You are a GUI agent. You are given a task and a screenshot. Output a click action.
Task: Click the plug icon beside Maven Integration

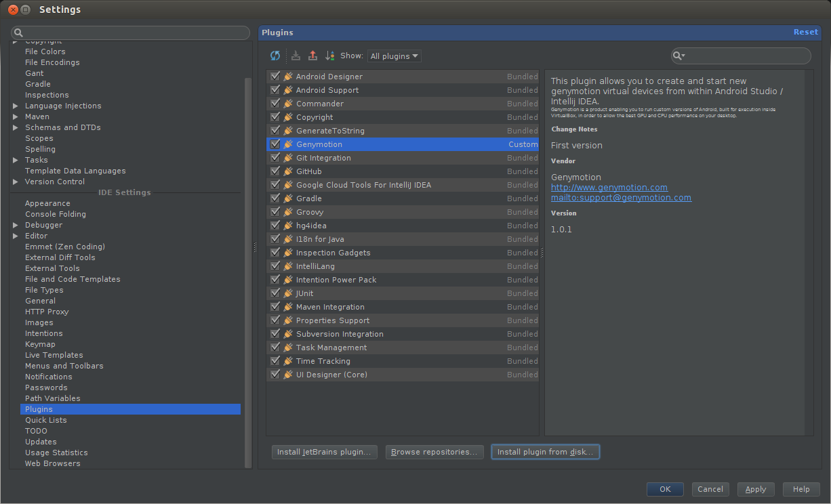point(288,307)
